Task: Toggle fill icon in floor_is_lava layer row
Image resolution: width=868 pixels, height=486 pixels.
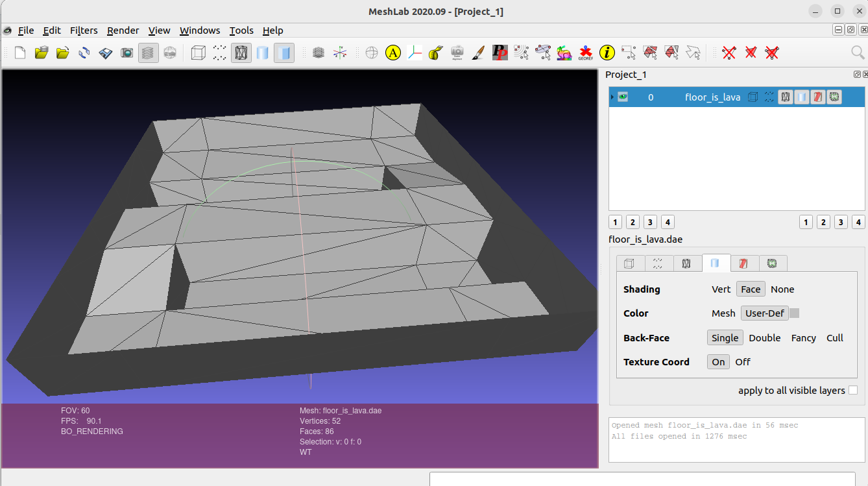Action: point(802,97)
